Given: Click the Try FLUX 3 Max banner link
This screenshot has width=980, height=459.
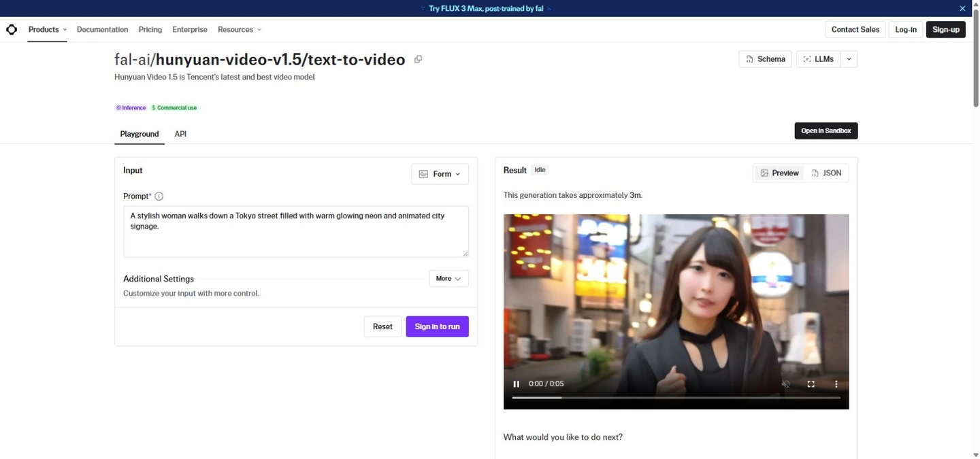Looking at the screenshot, I should coord(486,8).
